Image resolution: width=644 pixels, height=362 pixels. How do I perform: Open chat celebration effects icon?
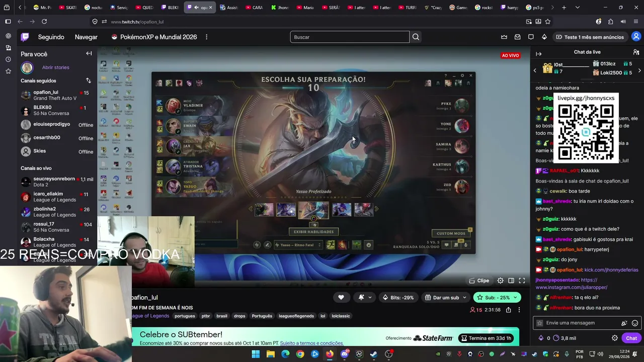624,323
